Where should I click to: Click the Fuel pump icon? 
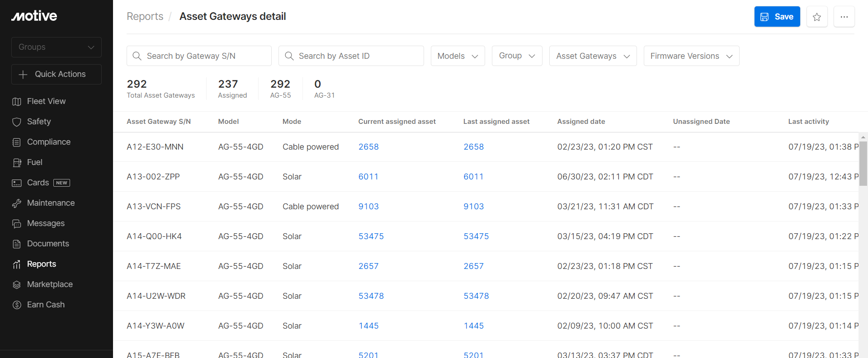(17, 163)
